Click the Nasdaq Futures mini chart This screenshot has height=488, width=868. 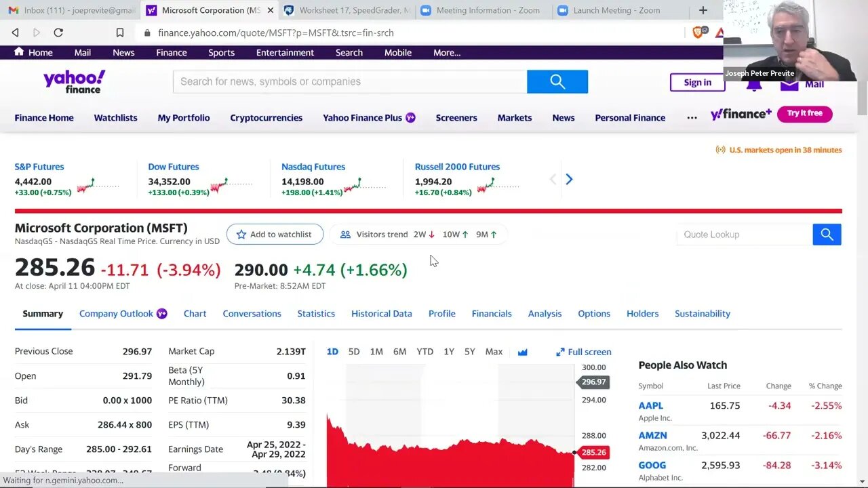click(365, 185)
